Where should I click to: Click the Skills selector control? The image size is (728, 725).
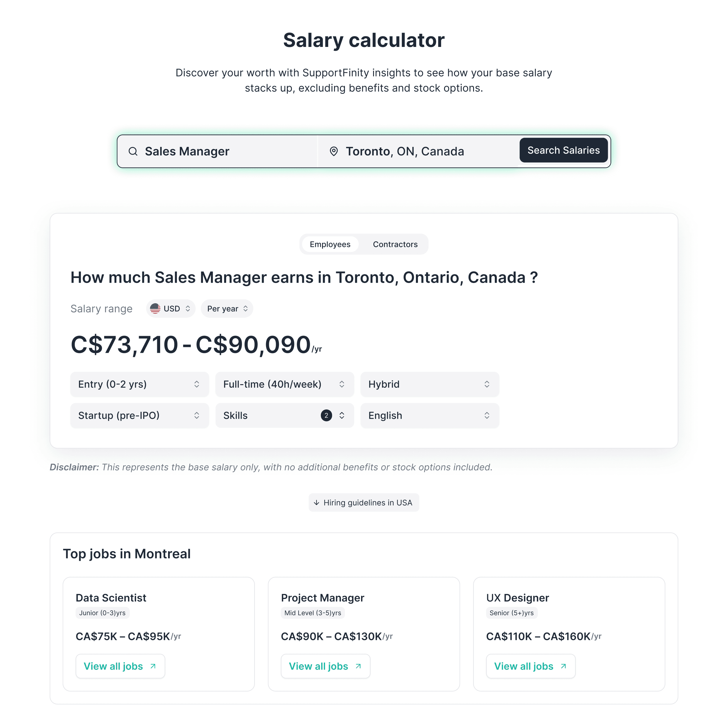[x=284, y=415]
